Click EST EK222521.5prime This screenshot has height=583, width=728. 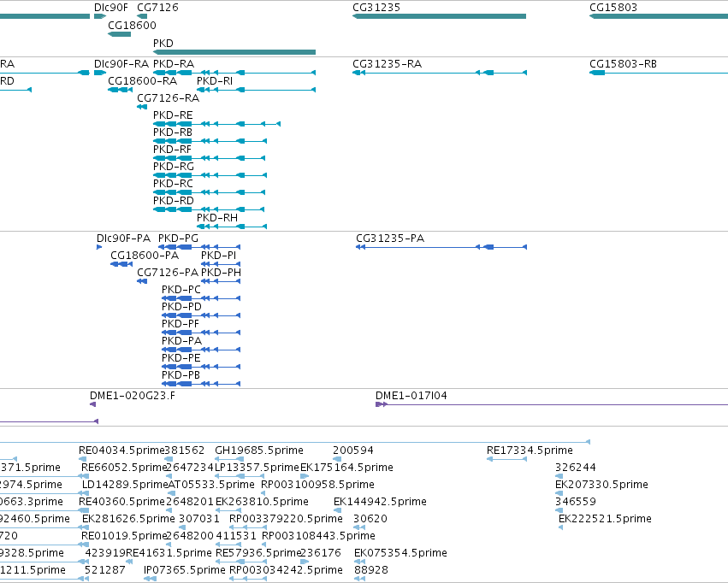coord(605,519)
